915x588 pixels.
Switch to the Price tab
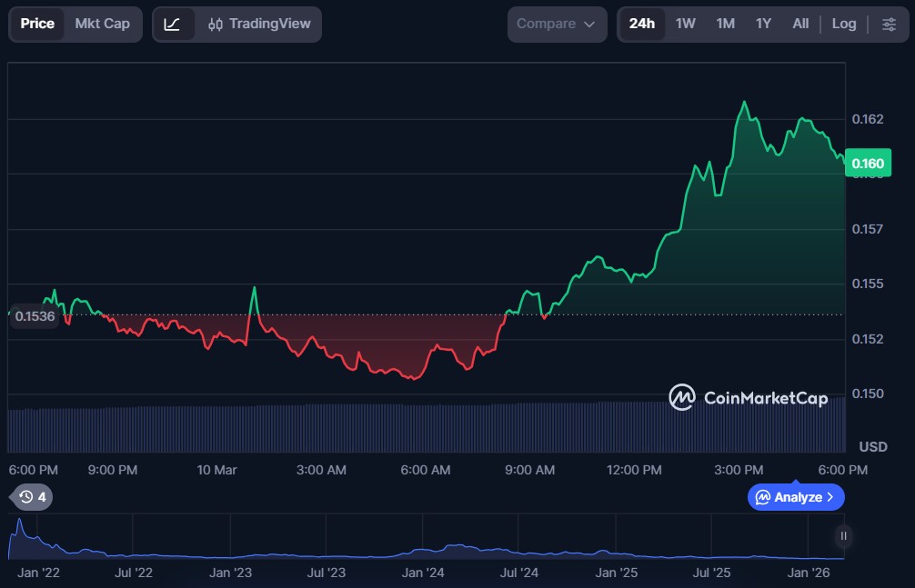[37, 24]
